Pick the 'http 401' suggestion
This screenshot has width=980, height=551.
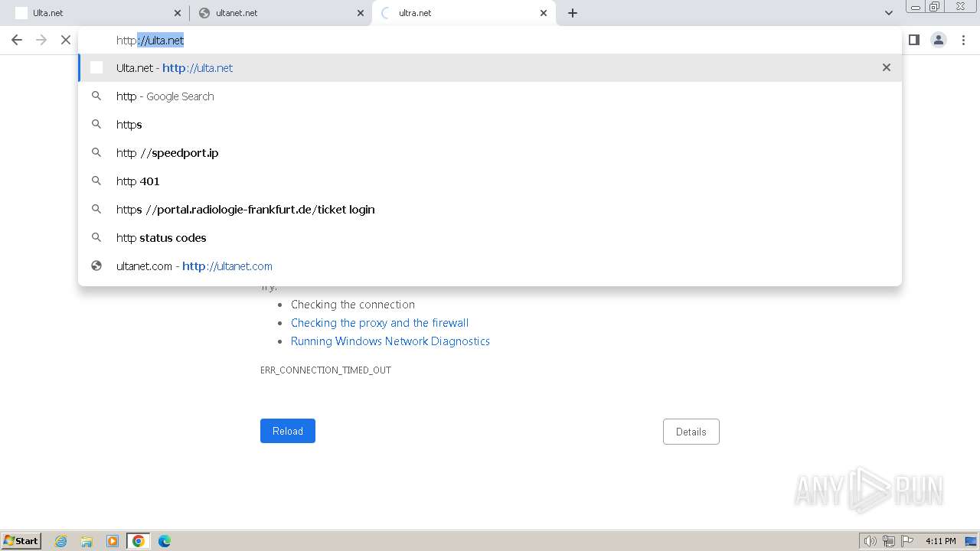pyautogui.click(x=490, y=181)
